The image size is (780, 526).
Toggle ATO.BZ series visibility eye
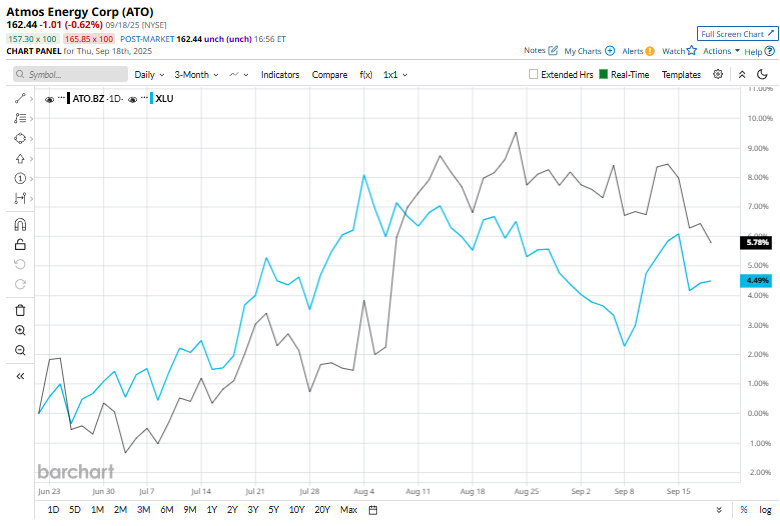pos(49,100)
